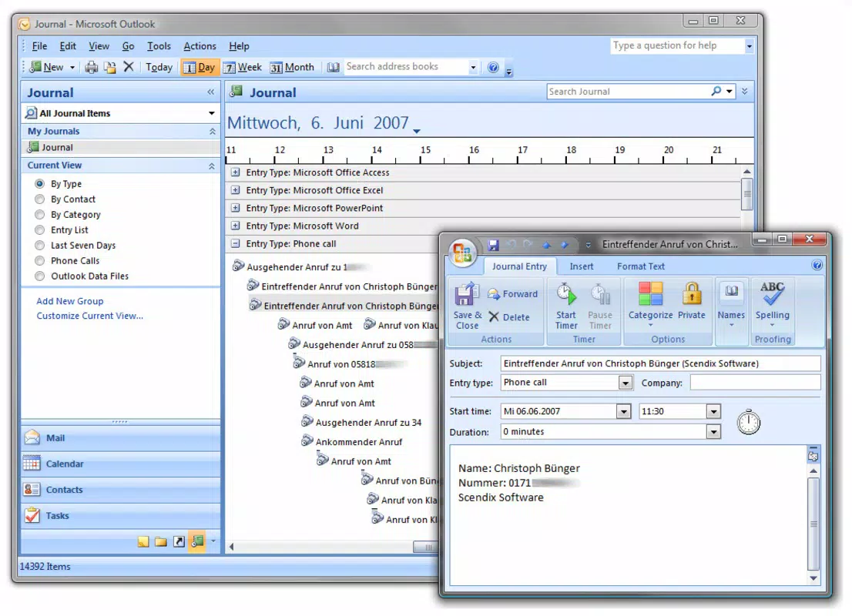Expand Entry Type: Microsoft Office Access group
The width and height of the screenshot is (852, 616).
pos(235,172)
